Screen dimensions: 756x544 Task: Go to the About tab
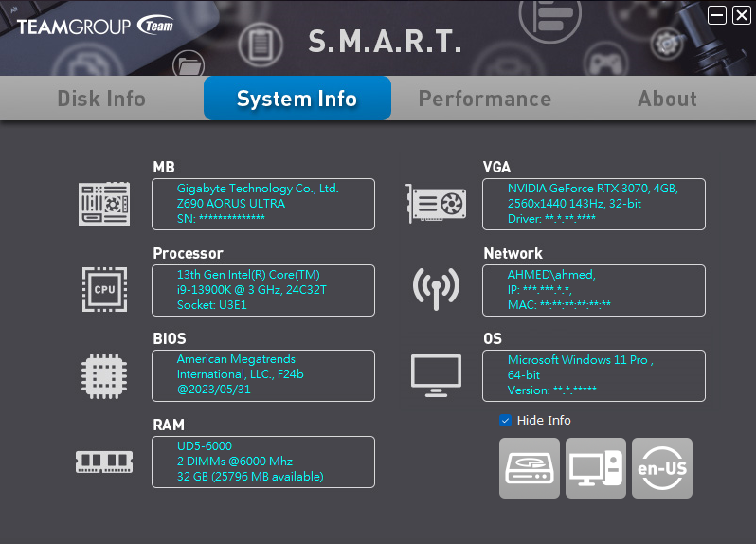click(667, 99)
